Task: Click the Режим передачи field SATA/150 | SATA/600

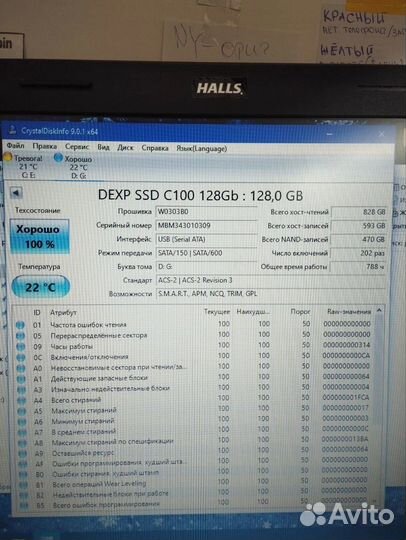Action: (206, 253)
